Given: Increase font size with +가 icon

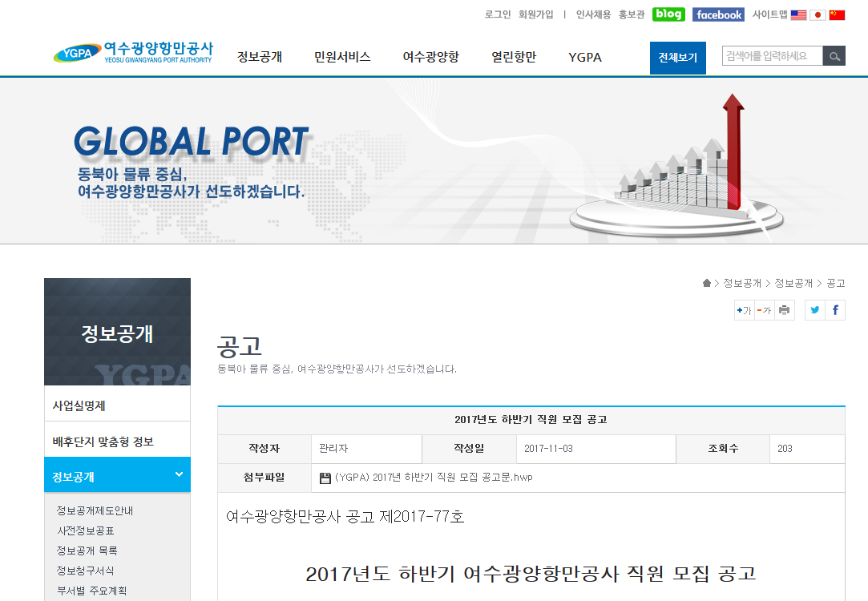Looking at the screenshot, I should coord(744,310).
